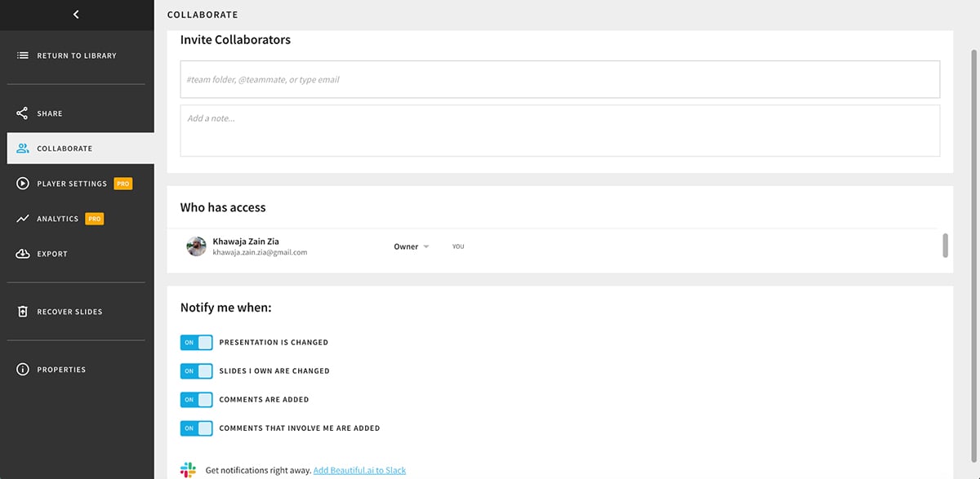Open the Collaborate menu item
980x479 pixels.
point(65,149)
